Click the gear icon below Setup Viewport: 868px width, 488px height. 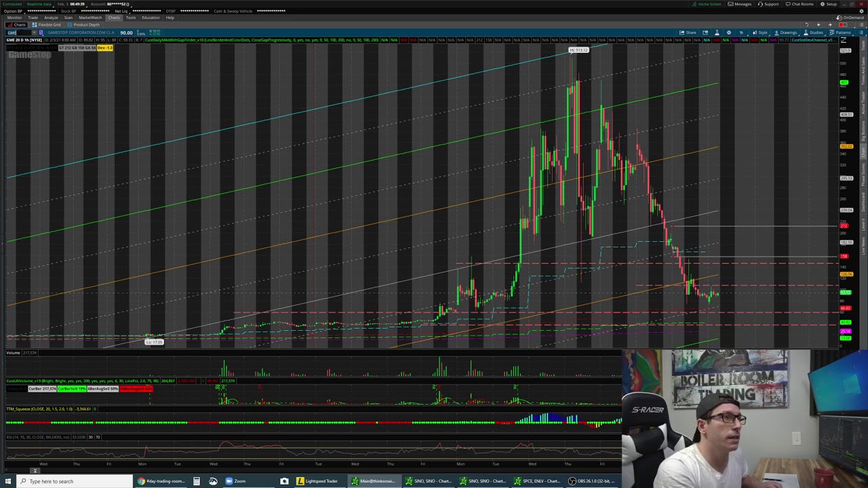pos(861,12)
